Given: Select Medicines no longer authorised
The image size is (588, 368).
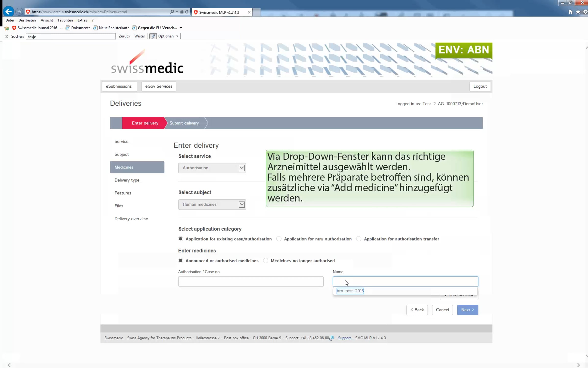Looking at the screenshot, I should coord(266,261).
